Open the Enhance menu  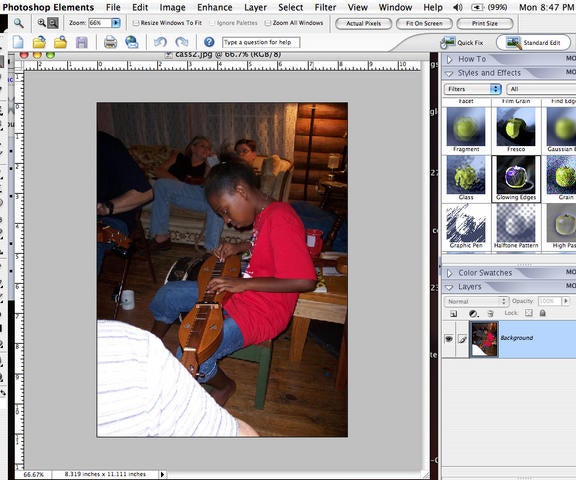tap(215, 7)
